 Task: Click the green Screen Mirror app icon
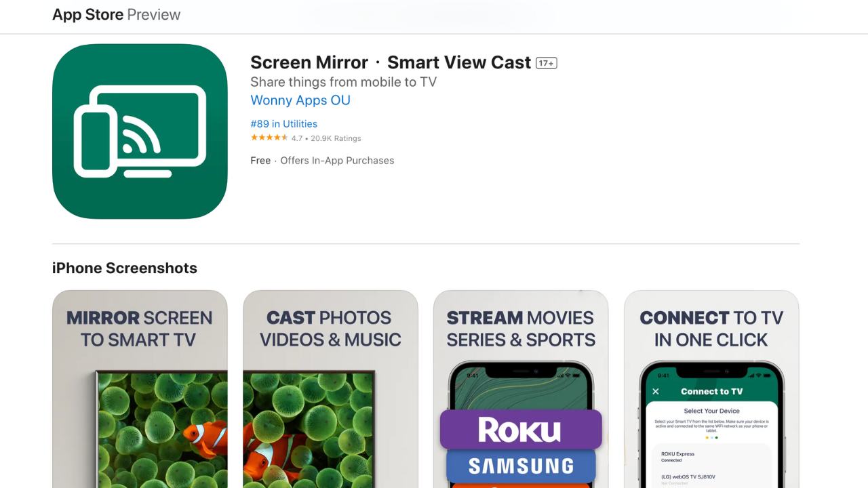coord(140,131)
